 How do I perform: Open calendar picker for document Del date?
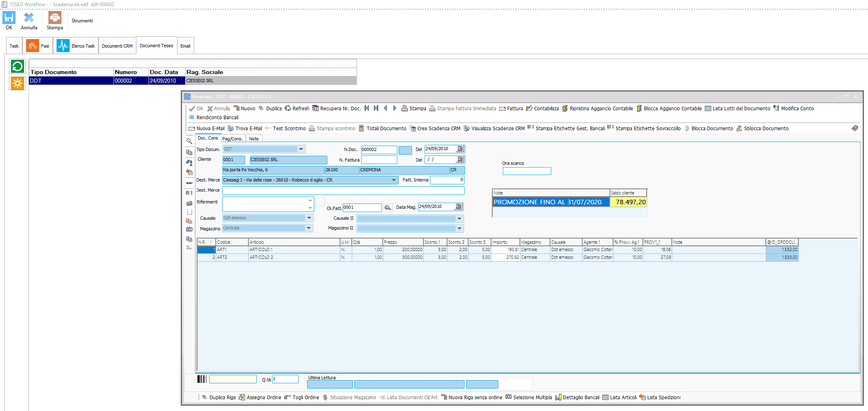[x=460, y=149]
